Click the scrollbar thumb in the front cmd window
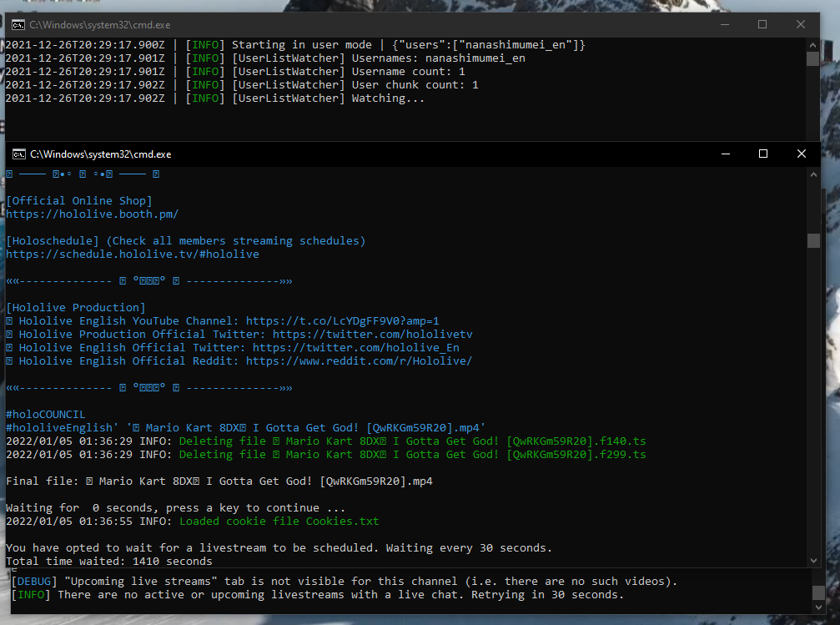The image size is (840, 625). click(814, 240)
